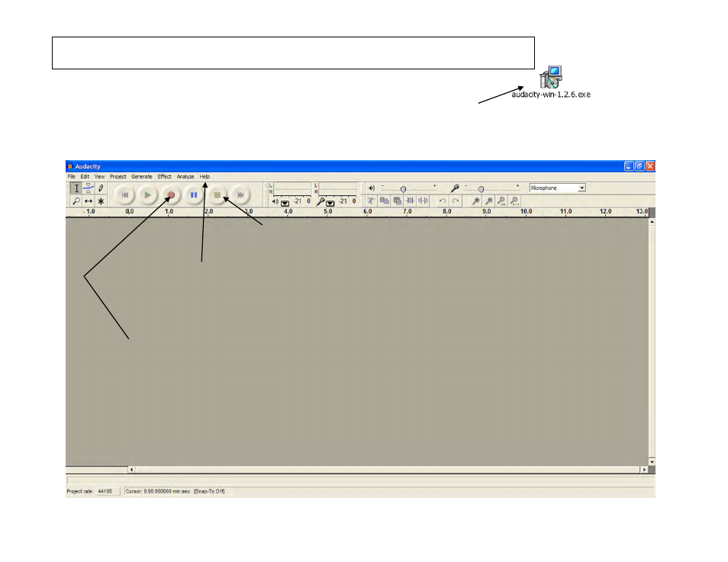The width and height of the screenshot is (728, 562).
Task: Minimize the Audacity window
Action: (x=629, y=166)
